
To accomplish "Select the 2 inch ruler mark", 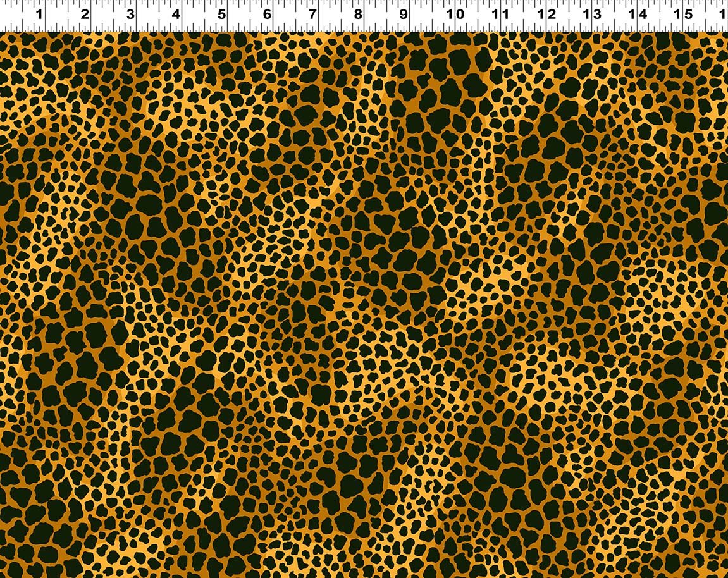I will tap(85, 14).
